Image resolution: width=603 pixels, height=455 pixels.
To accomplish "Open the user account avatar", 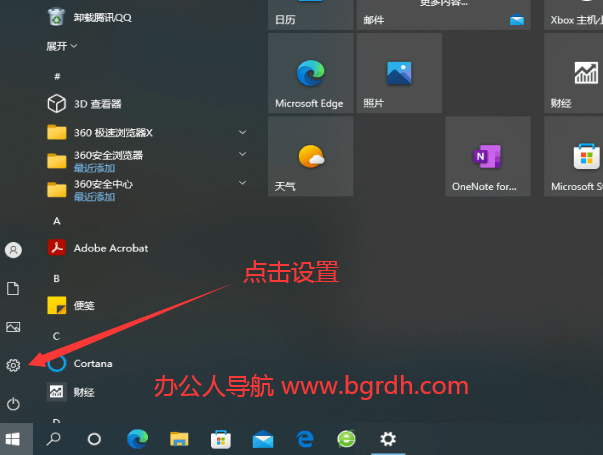I will click(x=13, y=250).
